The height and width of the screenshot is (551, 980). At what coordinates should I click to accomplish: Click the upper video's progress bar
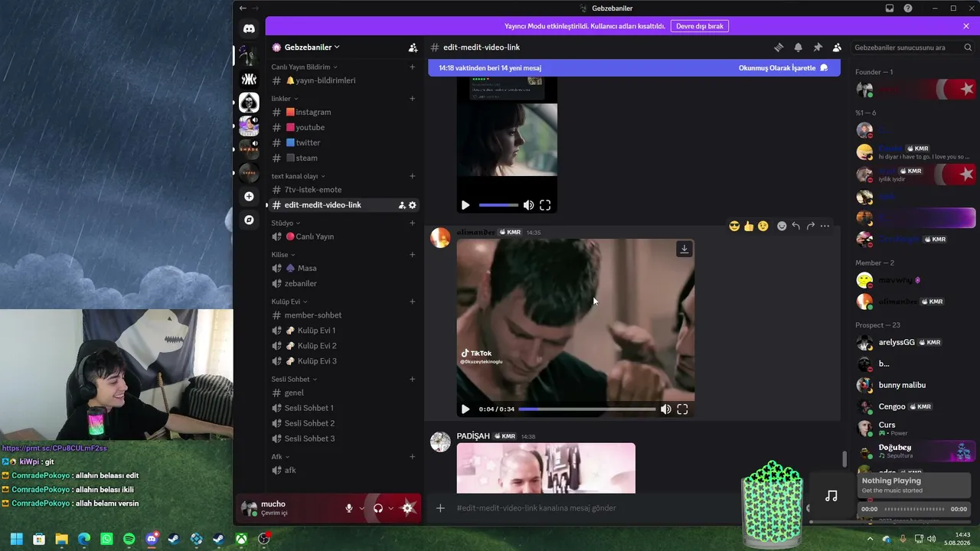(498, 205)
